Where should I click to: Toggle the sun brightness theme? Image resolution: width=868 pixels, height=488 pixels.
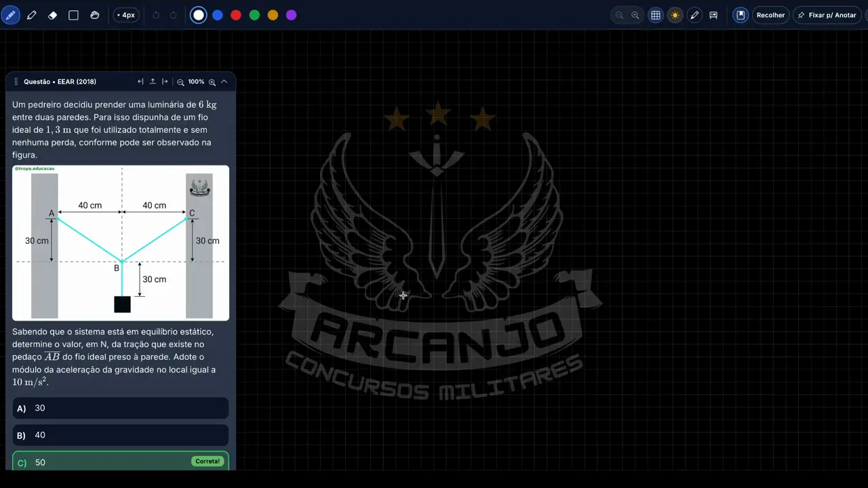coord(675,15)
